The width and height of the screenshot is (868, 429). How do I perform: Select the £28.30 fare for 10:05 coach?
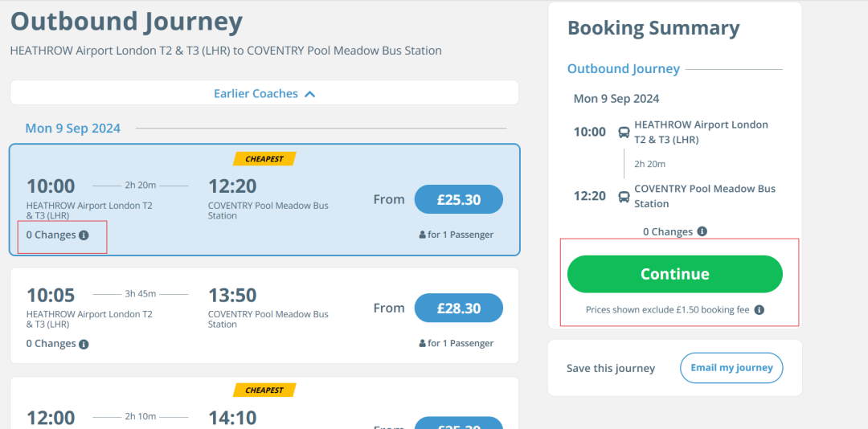click(458, 308)
